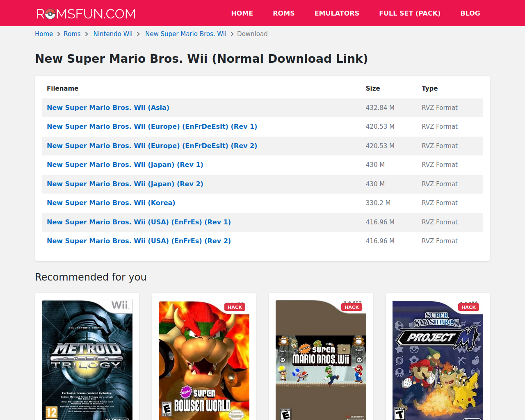Viewport: 525px width, 420px height.
Task: Select the Japan (Rev 1) download link
Action: pos(125,164)
